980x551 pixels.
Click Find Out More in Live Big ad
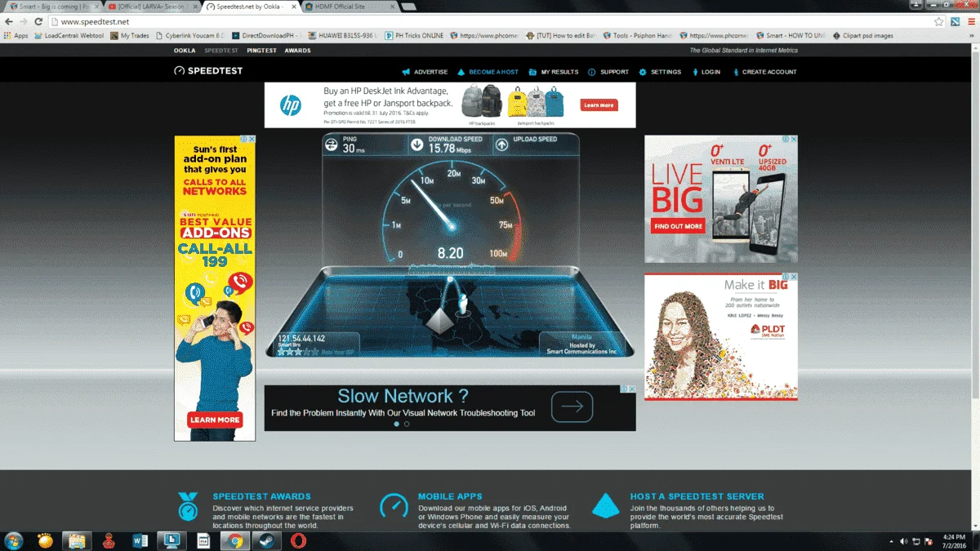(x=678, y=226)
